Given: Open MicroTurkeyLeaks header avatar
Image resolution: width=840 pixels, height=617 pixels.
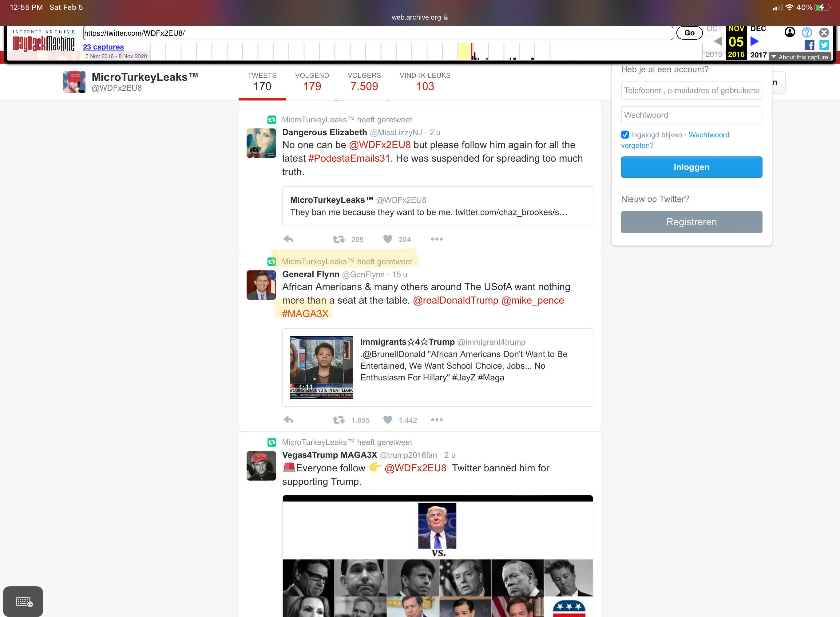Looking at the screenshot, I should click(x=74, y=82).
